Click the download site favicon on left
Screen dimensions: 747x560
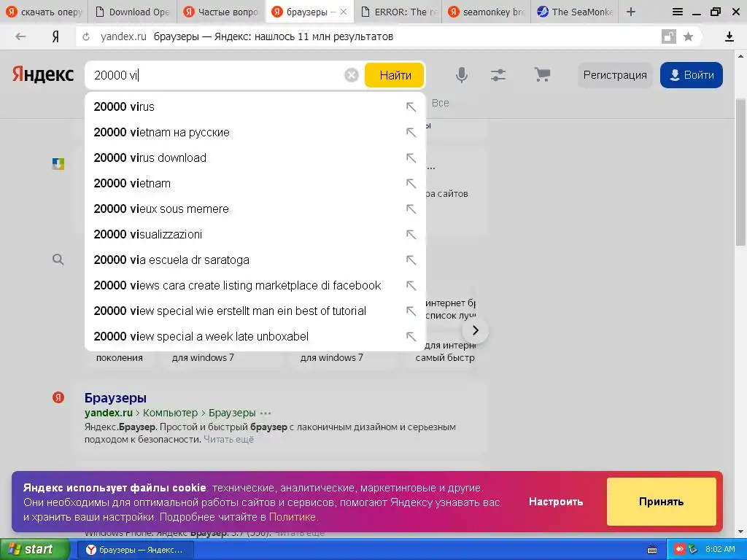point(58,164)
